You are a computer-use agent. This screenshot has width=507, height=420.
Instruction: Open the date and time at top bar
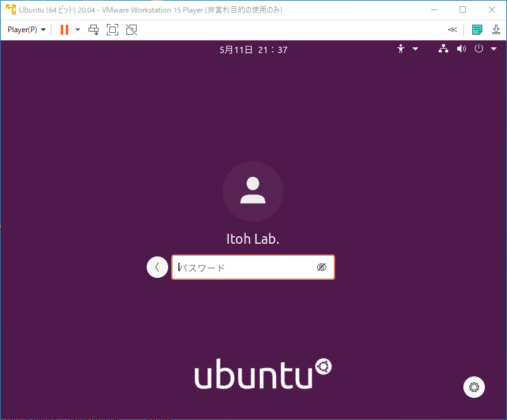(253, 49)
